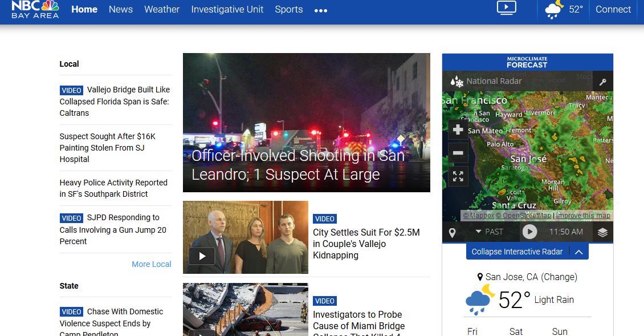The image size is (644, 336).
Task: Click the Light Rain condition text
Action: coord(554,300)
